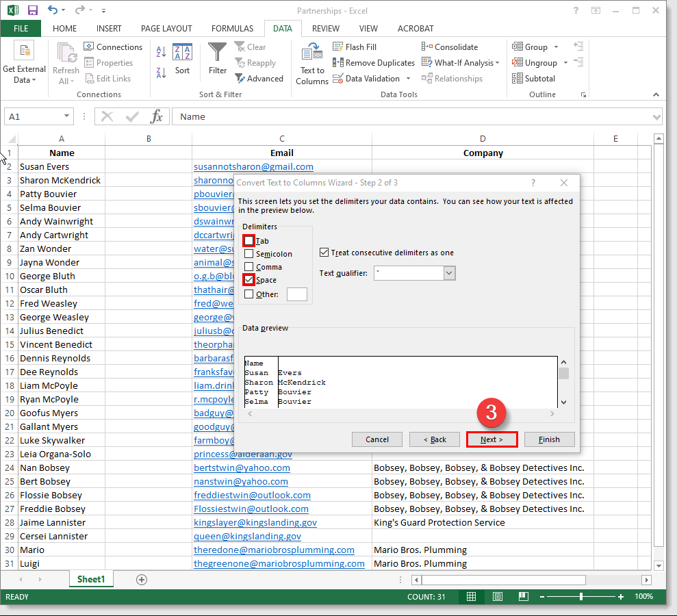
Task: Click cell containing Jaime Lannister
Action: [x=62, y=522]
